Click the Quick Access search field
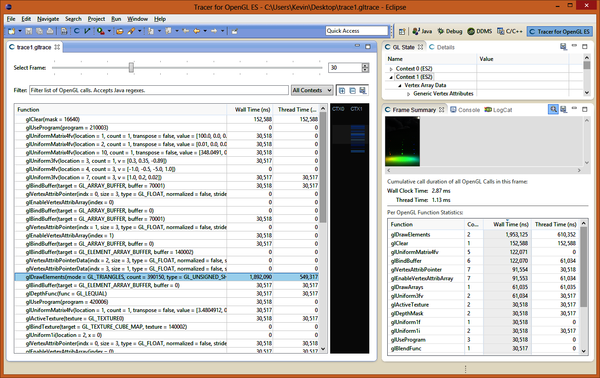The width and height of the screenshot is (600, 378). point(357,31)
